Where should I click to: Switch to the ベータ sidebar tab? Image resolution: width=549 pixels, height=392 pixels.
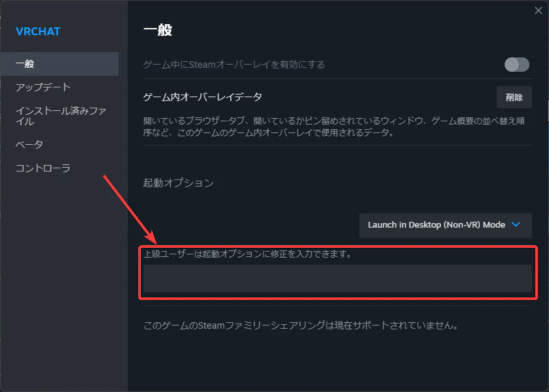coord(29,145)
